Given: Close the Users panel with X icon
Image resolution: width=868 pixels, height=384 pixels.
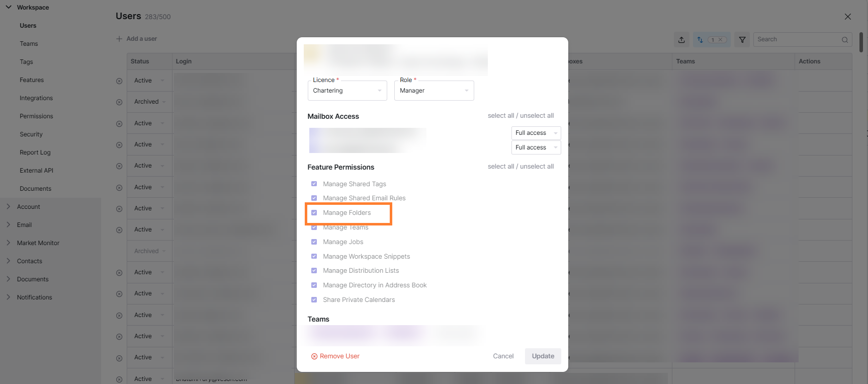Looking at the screenshot, I should 848,17.
